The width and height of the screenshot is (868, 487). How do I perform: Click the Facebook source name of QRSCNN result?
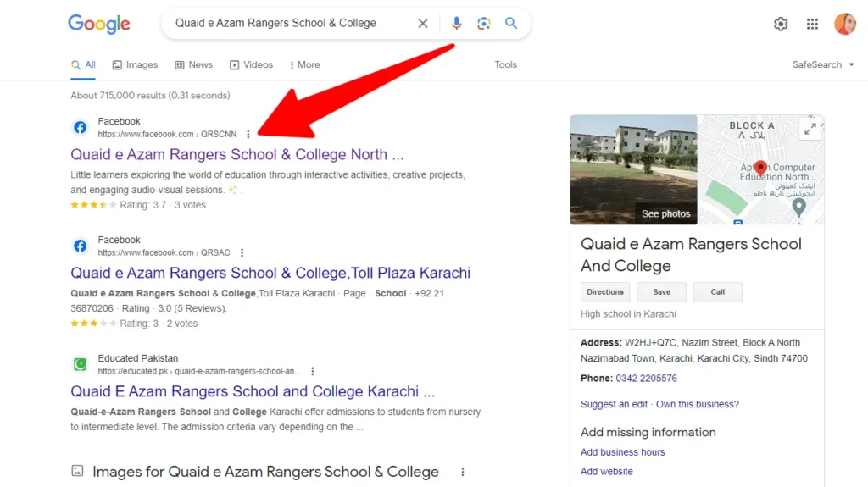[x=119, y=121]
